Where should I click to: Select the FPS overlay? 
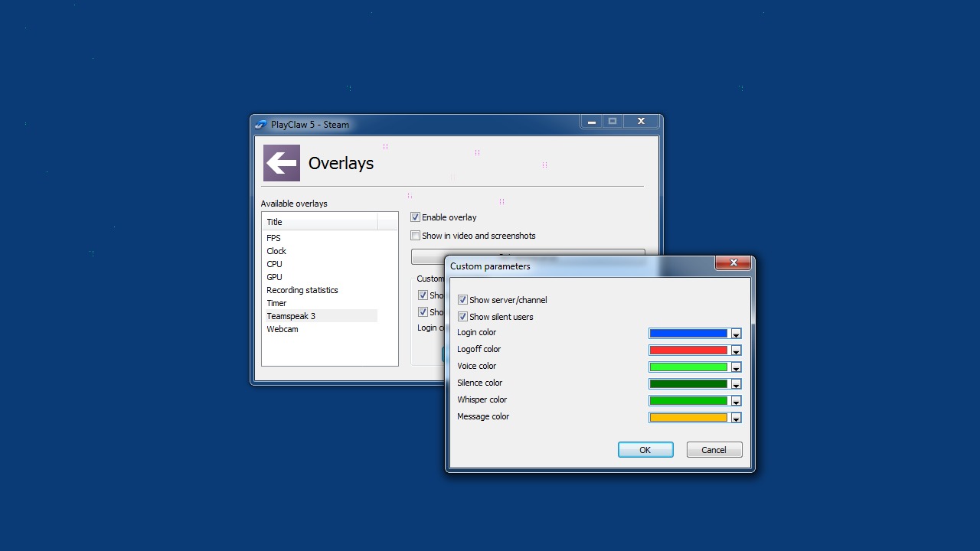click(273, 237)
